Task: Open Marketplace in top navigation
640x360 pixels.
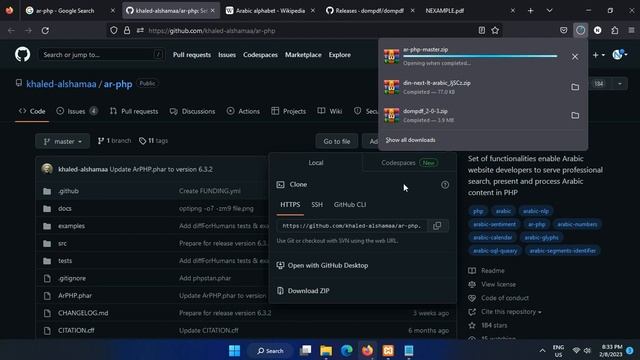Action: coord(303,55)
